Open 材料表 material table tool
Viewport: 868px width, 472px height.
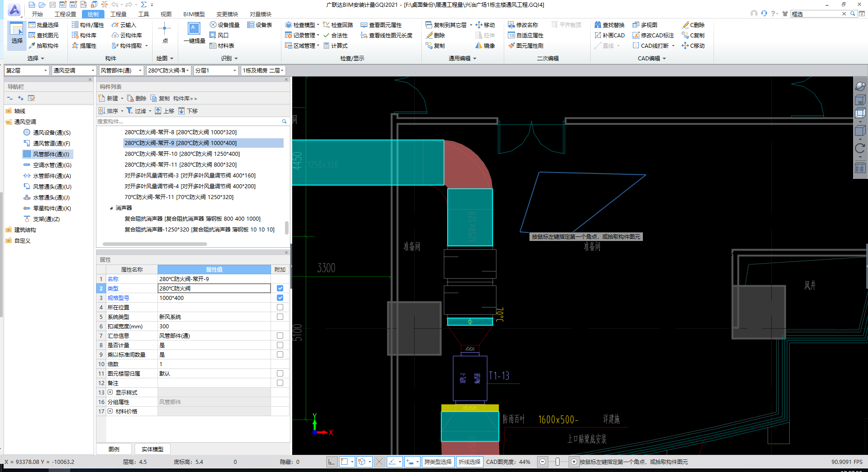tap(222, 45)
